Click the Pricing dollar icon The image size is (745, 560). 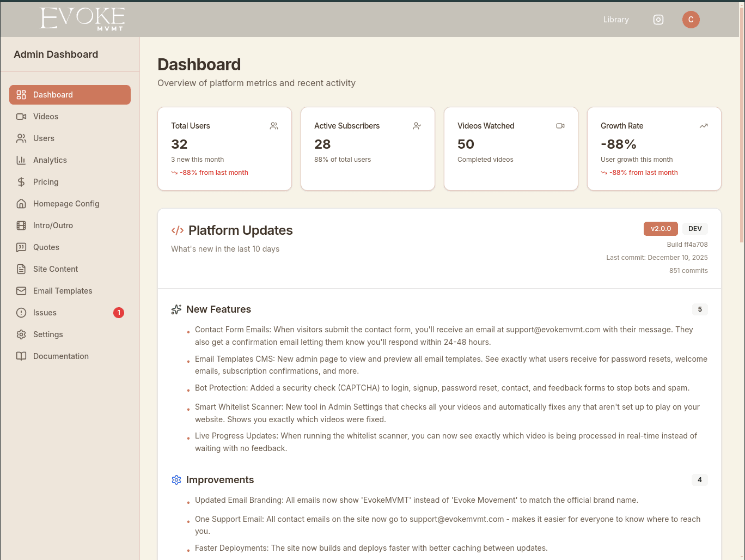point(22,181)
